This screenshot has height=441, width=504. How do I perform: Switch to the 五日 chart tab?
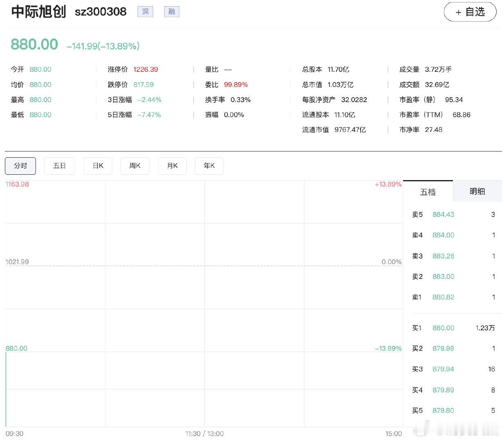tap(60, 166)
